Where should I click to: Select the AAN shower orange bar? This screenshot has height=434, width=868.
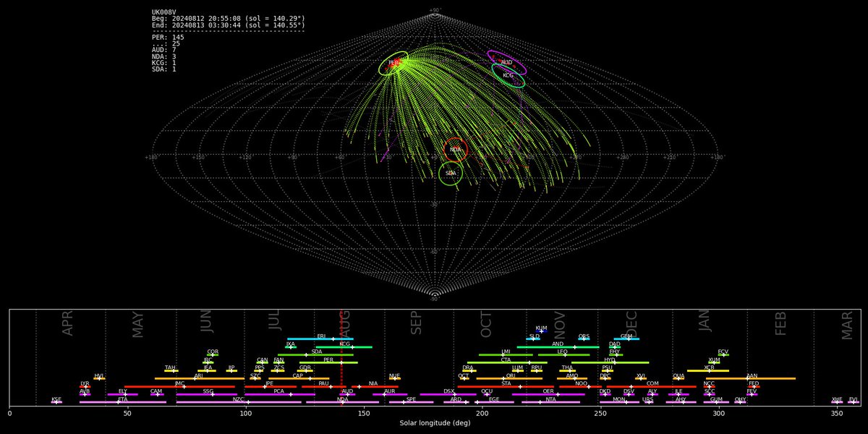(751, 378)
